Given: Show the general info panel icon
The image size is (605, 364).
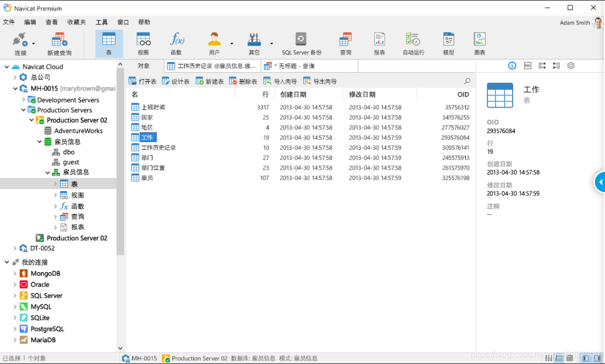Looking at the screenshot, I should 512,66.
